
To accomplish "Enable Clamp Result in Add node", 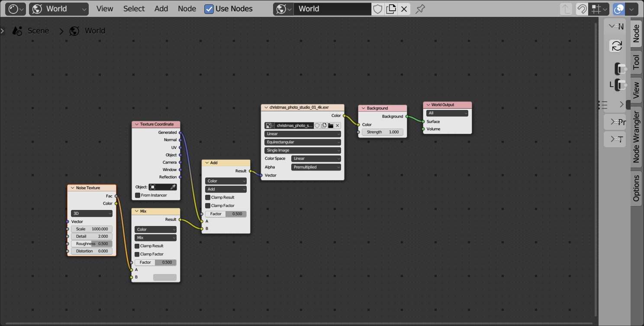I will click(208, 197).
